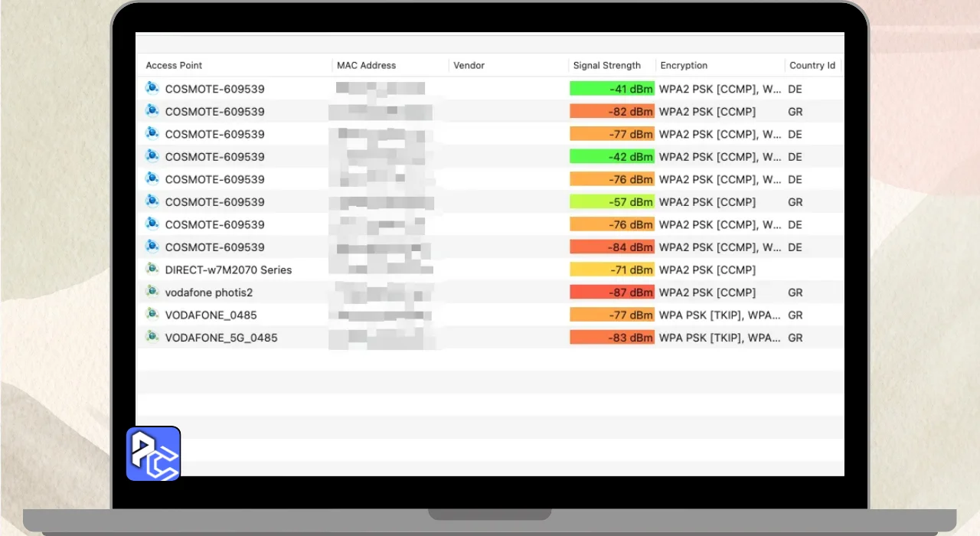
Task: Click the red -87 dBm signal cell
Action: 612,292
